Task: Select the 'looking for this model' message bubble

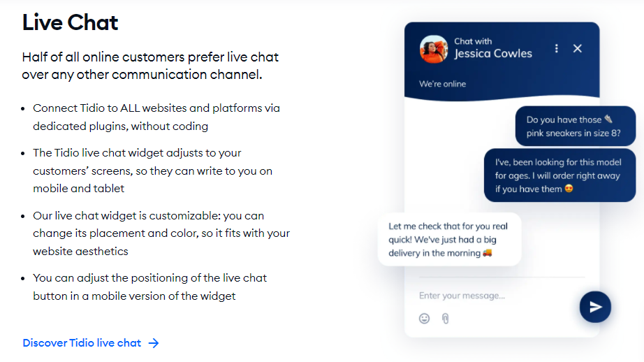Action: pyautogui.click(x=559, y=175)
